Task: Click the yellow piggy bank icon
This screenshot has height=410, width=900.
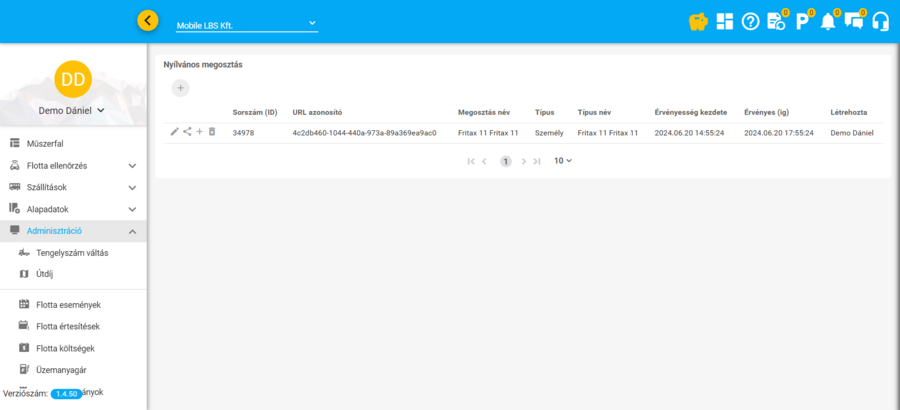Action: click(699, 21)
